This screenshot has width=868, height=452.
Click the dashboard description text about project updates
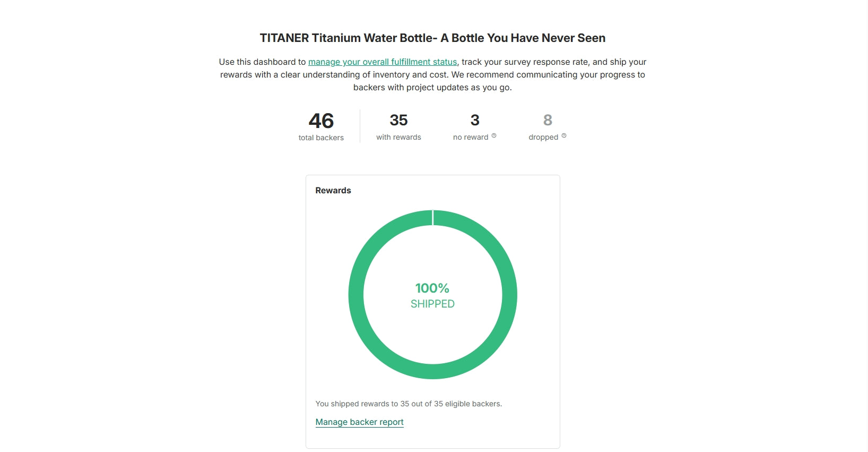tap(432, 87)
